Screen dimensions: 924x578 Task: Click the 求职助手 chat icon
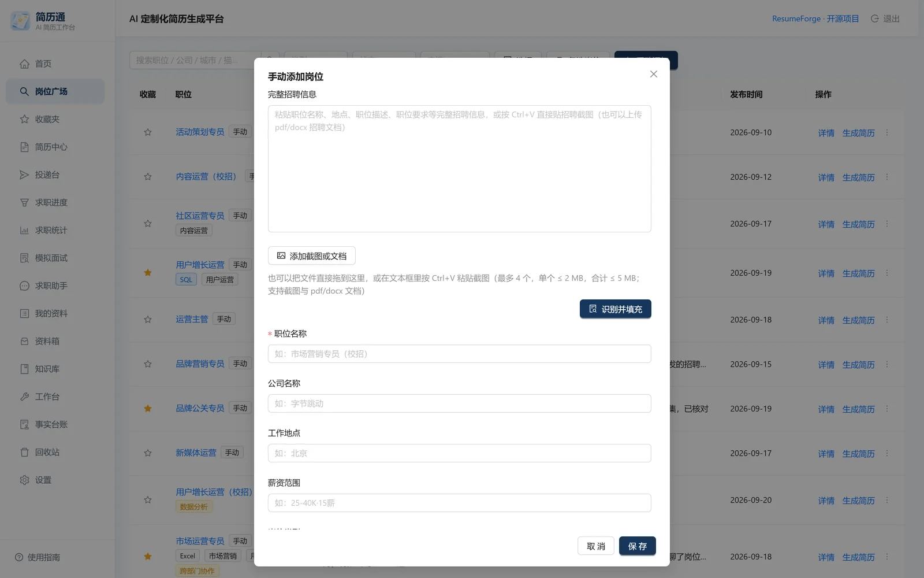pos(24,286)
